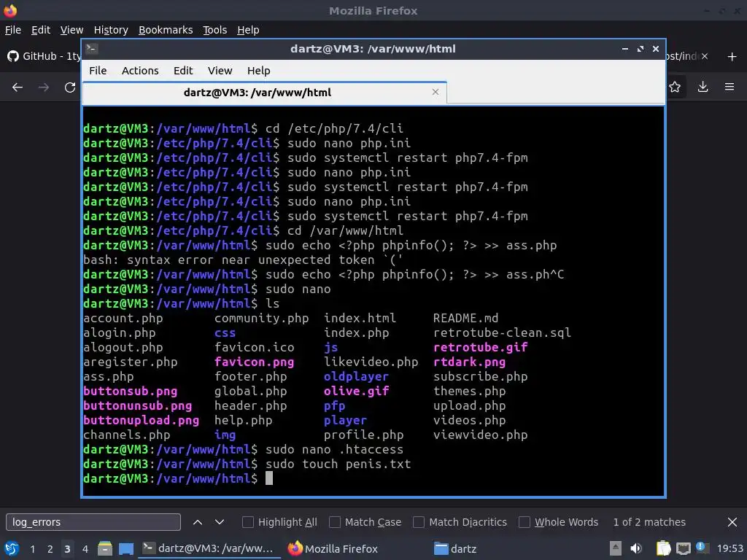The height and width of the screenshot is (560, 747).
Task: Open the terminal Help menu
Action: click(x=259, y=71)
